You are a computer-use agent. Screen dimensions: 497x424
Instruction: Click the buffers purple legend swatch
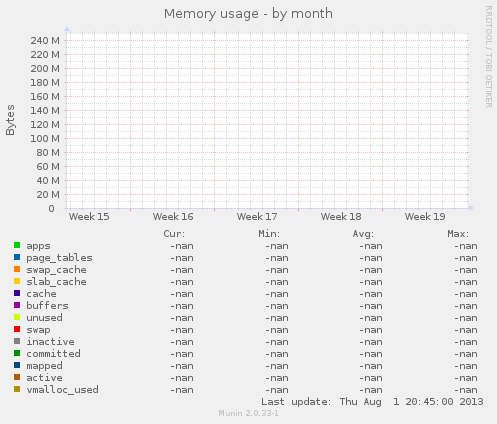pos(17,305)
